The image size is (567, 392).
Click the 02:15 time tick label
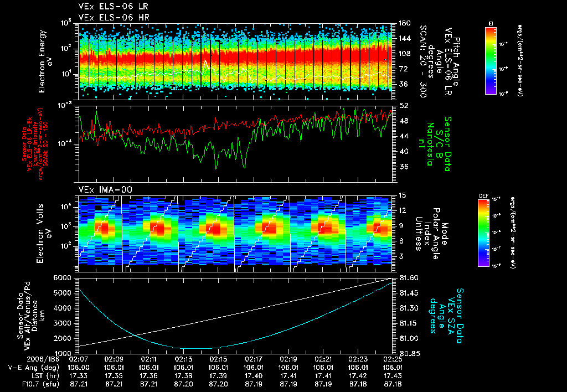coord(218,359)
